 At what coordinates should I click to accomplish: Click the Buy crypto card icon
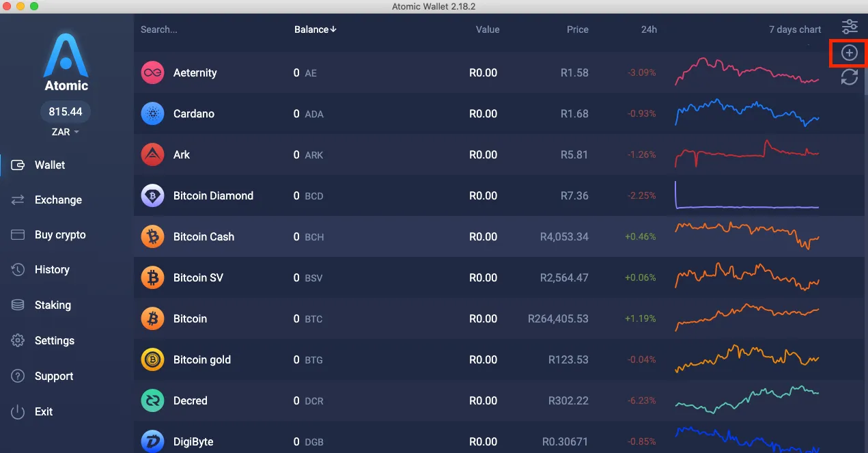click(18, 234)
